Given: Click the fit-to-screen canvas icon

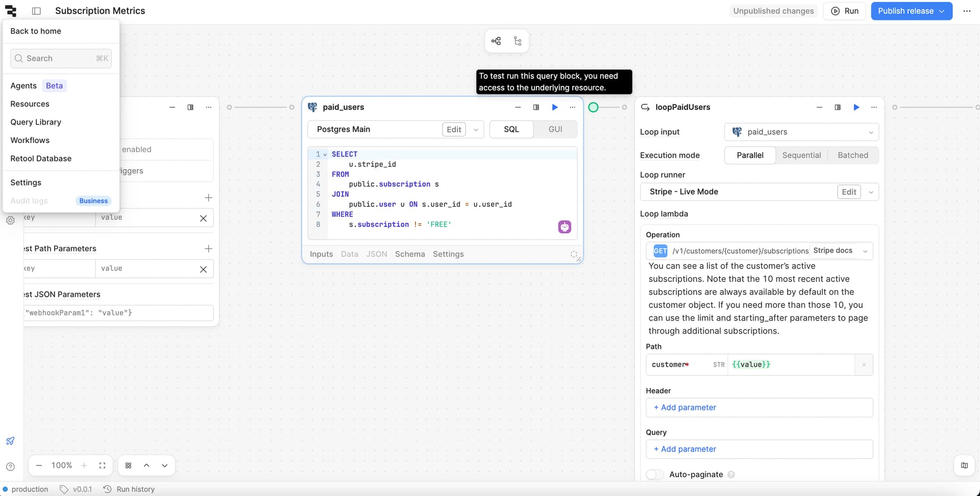Looking at the screenshot, I should [x=102, y=465].
